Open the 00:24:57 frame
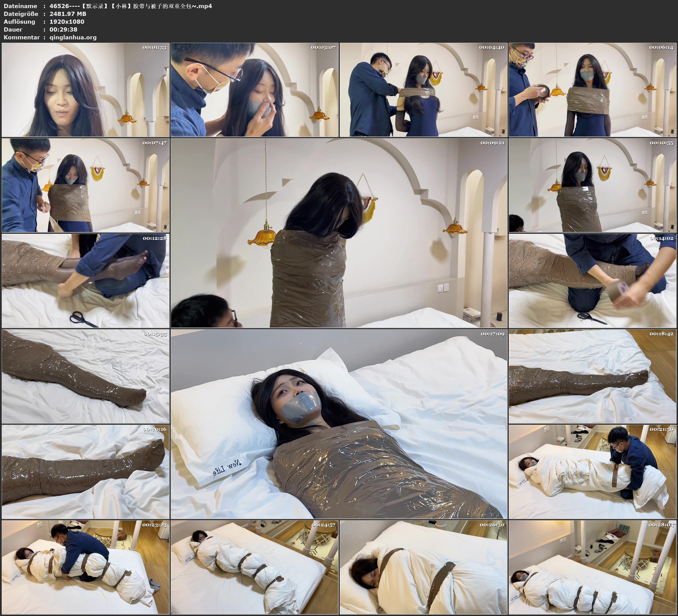678x616 pixels. click(254, 567)
